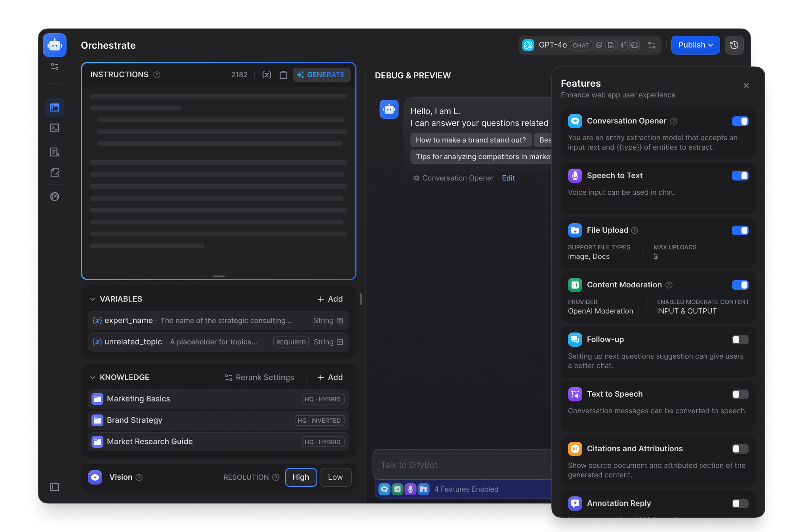Image resolution: width=789 pixels, height=532 pixels.
Task: Click the collapse sidebar panel icon
Action: (x=55, y=487)
